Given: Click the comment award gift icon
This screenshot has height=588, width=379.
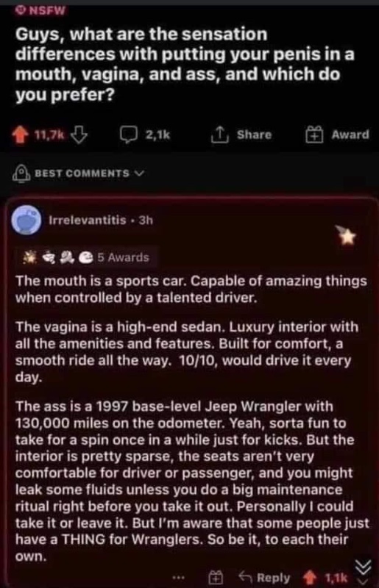Looking at the screenshot, I should pyautogui.click(x=216, y=578).
